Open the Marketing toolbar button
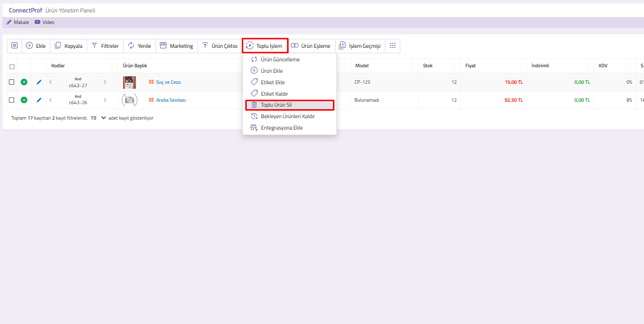 (176, 46)
